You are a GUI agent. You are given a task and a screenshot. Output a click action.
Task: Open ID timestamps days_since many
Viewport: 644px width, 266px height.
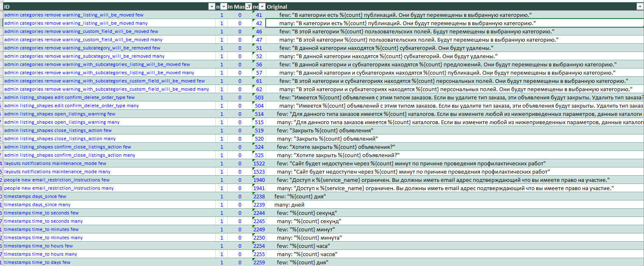37,205
